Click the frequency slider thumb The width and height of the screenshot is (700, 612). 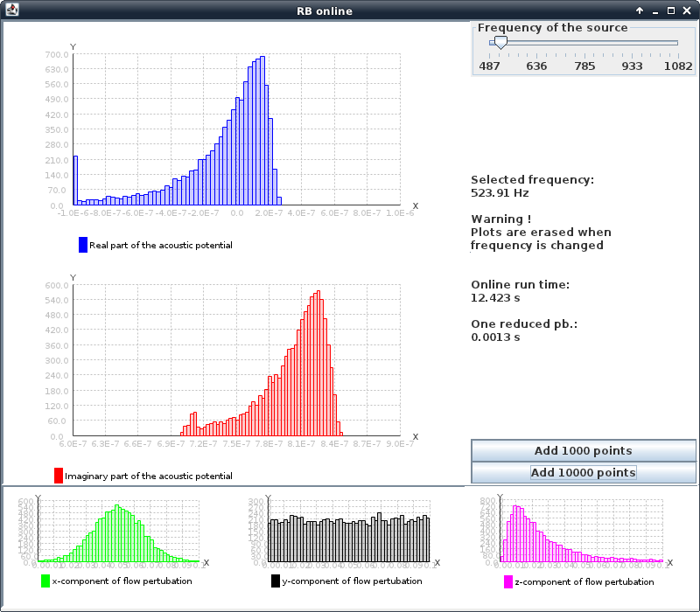tap(500, 42)
